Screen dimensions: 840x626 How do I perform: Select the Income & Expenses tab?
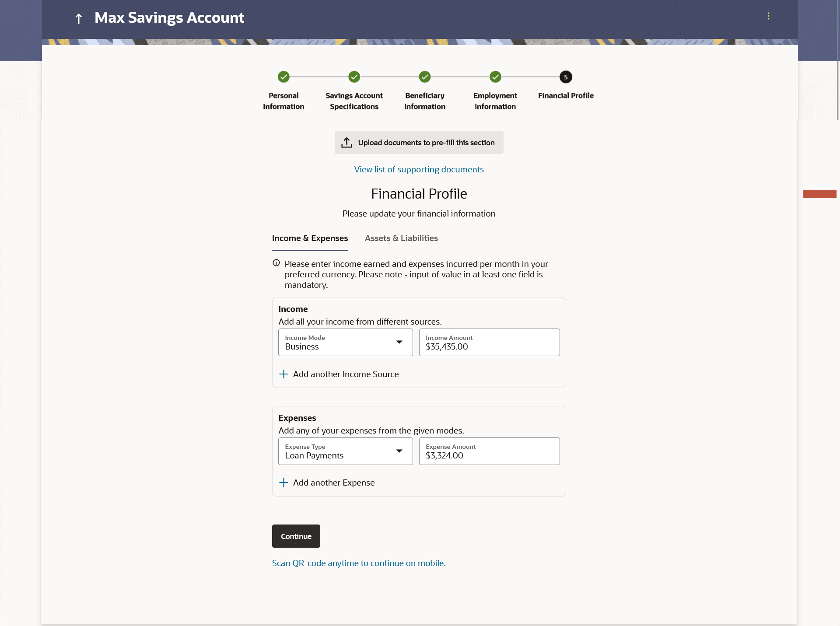[310, 238]
